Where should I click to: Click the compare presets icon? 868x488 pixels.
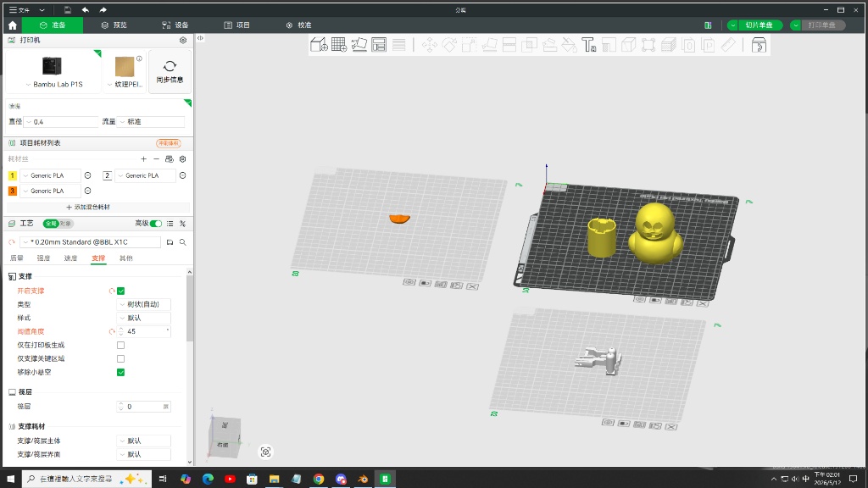[183, 224]
